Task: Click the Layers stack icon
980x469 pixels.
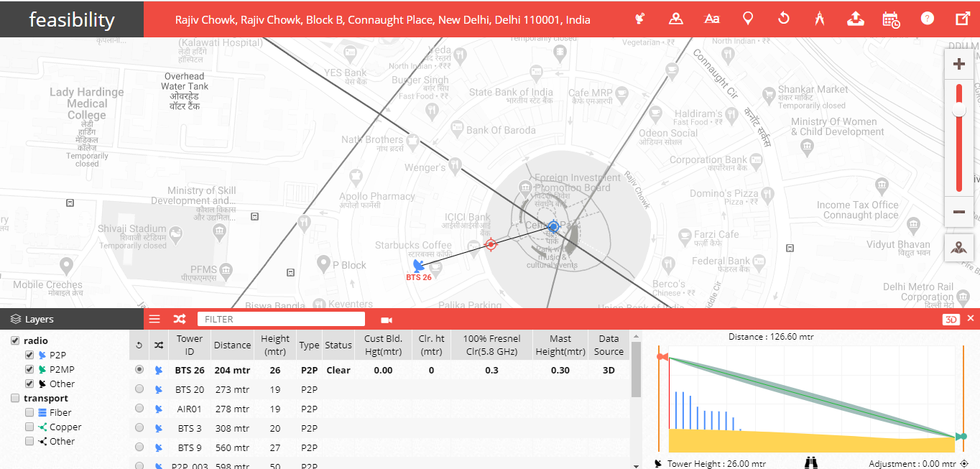Action: pos(16,319)
